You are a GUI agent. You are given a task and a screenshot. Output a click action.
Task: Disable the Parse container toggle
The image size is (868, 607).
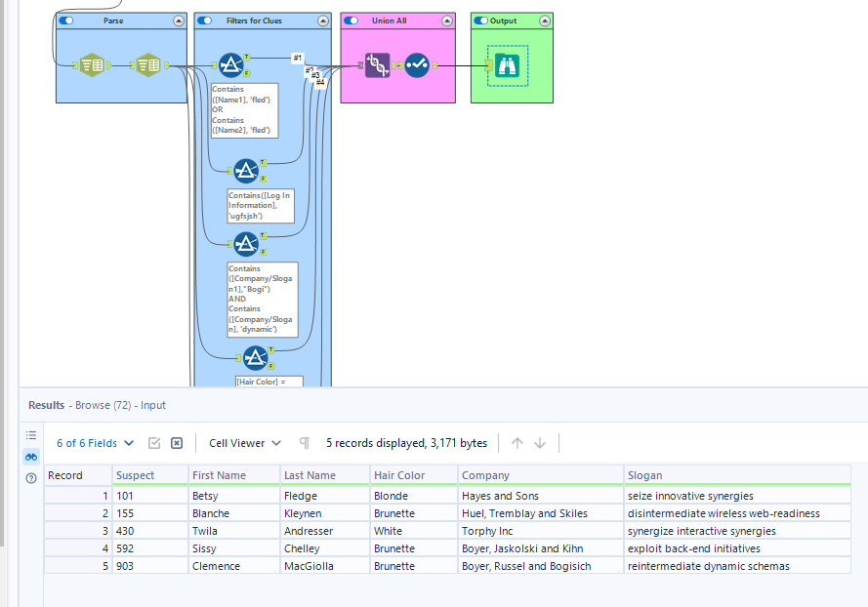tap(66, 20)
